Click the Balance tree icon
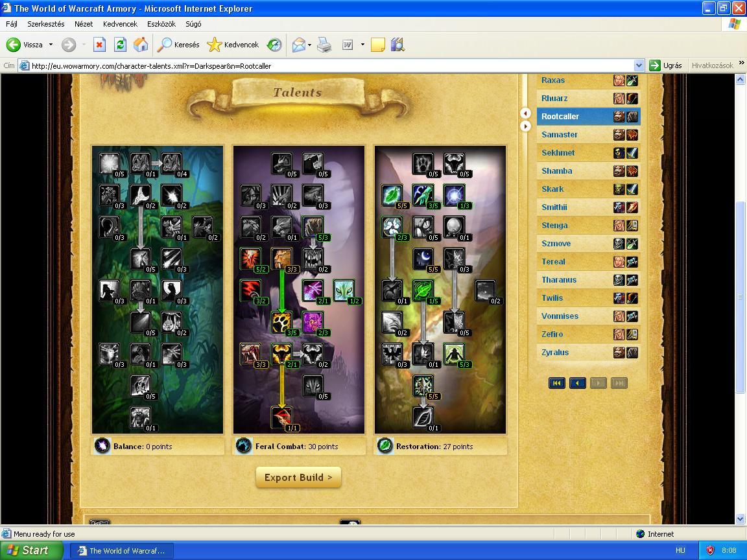The width and height of the screenshot is (747, 560). tap(102, 446)
